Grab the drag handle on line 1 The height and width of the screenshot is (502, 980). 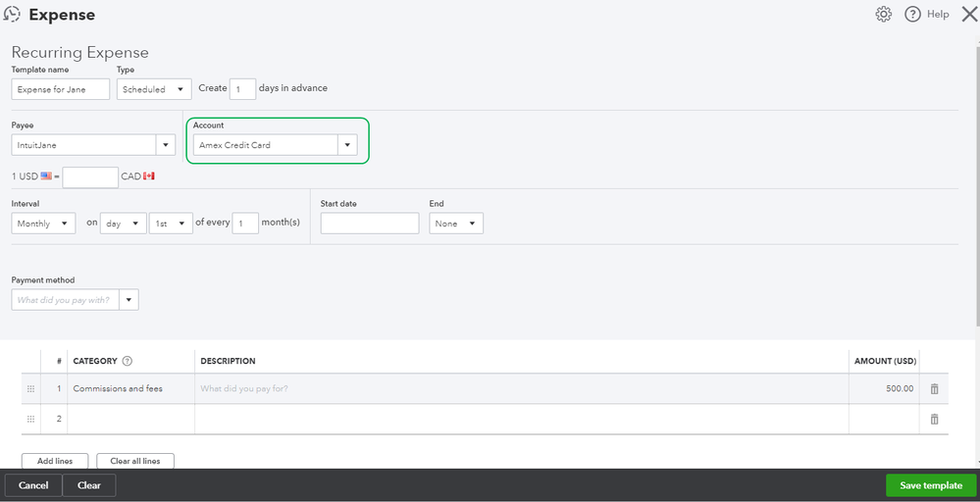click(x=30, y=389)
